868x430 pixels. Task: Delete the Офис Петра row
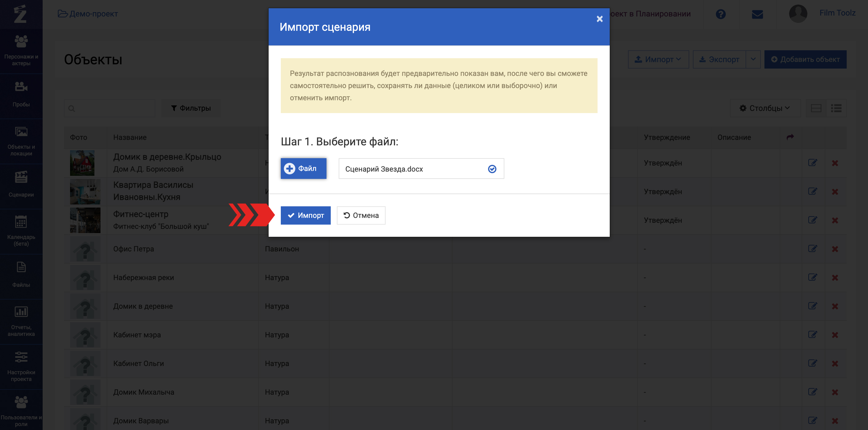834,249
